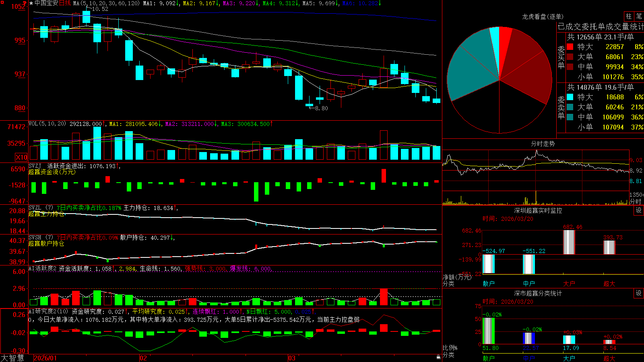Click the VOL(5,10,20) indicator label
Image resolution: width=644 pixels, height=362 pixels.
(47, 124)
